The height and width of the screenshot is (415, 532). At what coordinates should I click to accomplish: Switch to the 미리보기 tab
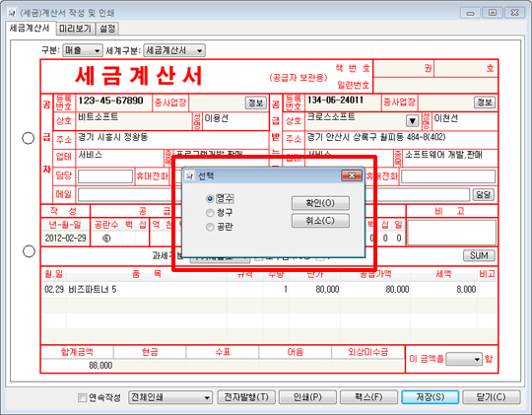click(x=75, y=29)
